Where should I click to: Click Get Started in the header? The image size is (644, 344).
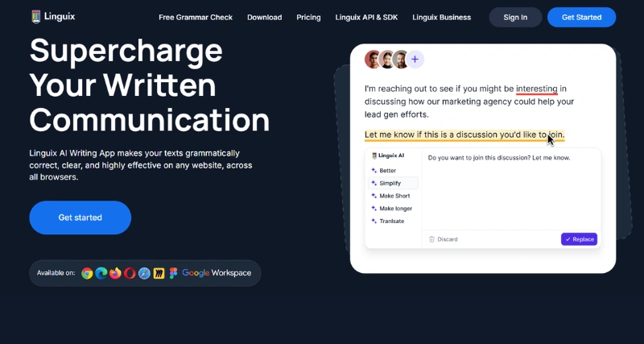(581, 17)
